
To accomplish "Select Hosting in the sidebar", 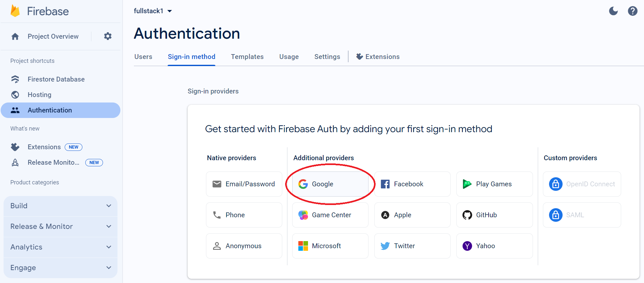I will pyautogui.click(x=39, y=94).
